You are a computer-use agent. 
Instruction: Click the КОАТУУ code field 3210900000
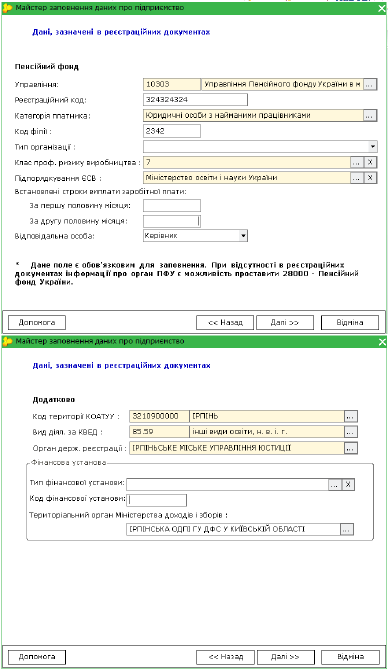(159, 416)
